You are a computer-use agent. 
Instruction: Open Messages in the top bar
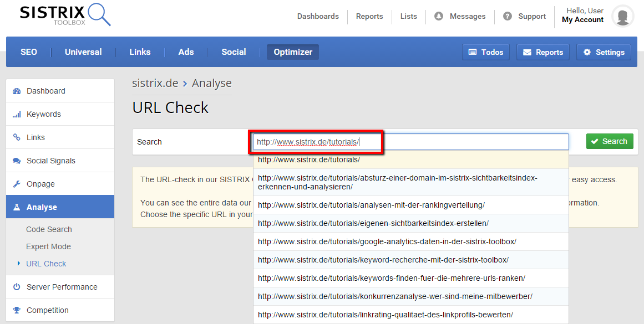point(460,16)
